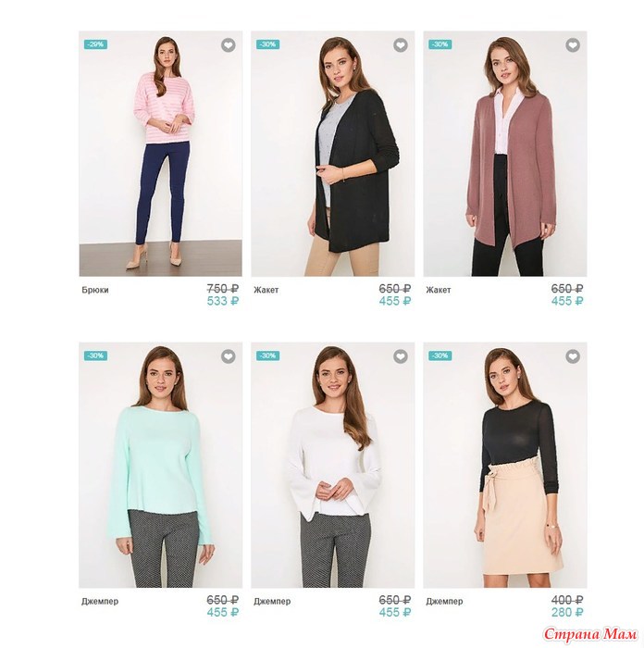
Task: Favorite the black top and beige skirt item
Action: (x=573, y=356)
